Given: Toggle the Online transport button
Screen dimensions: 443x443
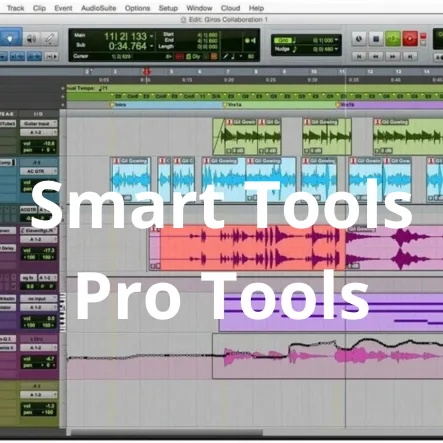Looking at the screenshot, I should pyautogui.click(x=359, y=39).
